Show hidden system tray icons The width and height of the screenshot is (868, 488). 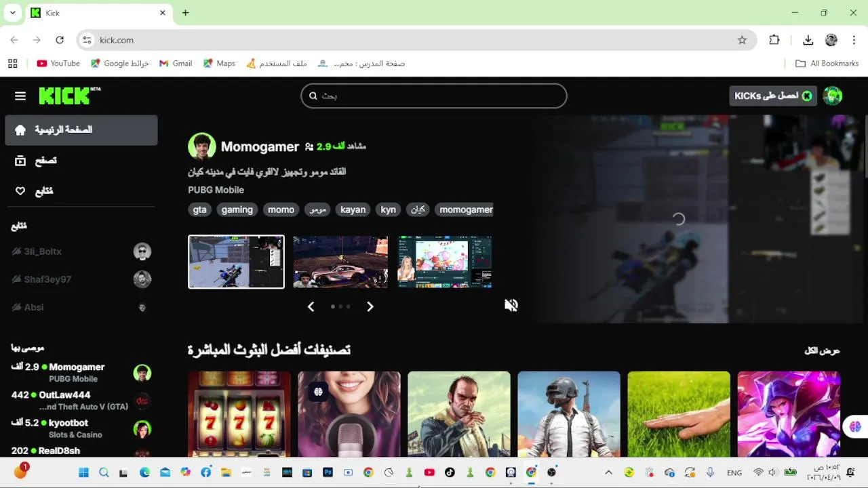(x=608, y=472)
